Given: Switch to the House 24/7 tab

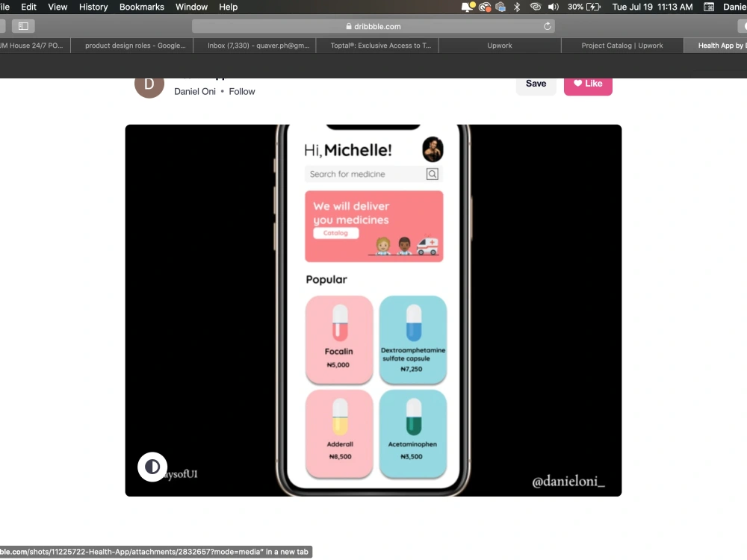Looking at the screenshot, I should [x=35, y=46].
